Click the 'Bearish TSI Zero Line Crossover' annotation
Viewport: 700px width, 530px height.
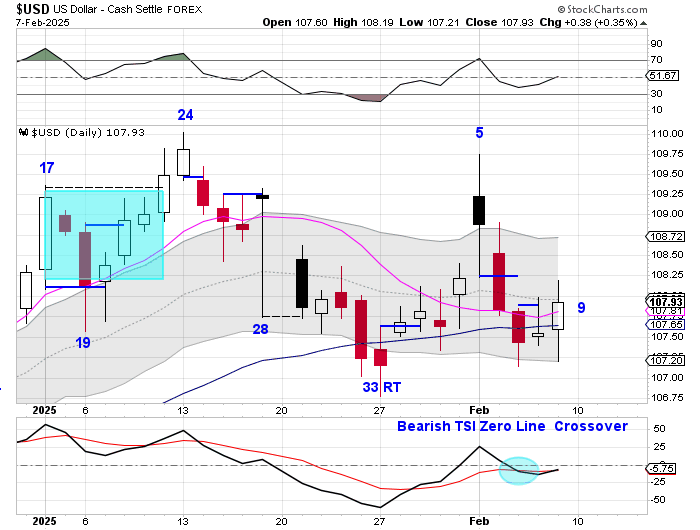(x=512, y=426)
